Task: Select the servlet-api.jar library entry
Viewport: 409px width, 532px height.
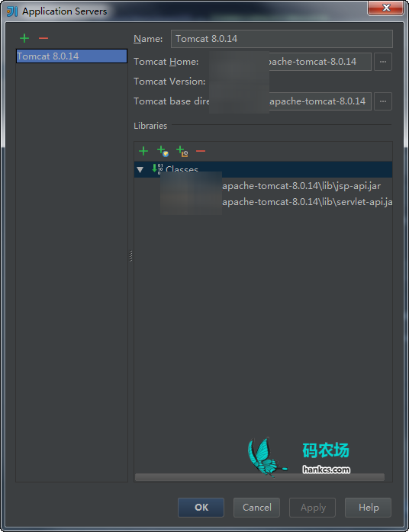Action: (275, 202)
